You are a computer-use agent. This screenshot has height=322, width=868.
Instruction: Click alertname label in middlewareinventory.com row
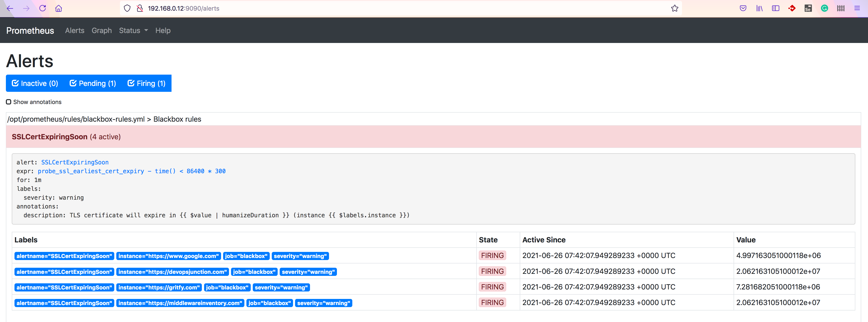(64, 303)
